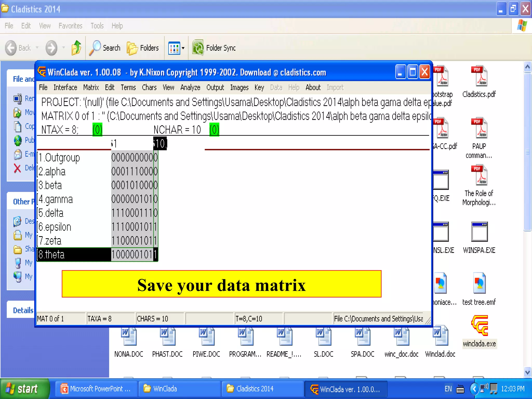Viewport: 532px width, 399px height.
Task: Click the Back button in Explorer toolbar
Action: tap(18, 48)
